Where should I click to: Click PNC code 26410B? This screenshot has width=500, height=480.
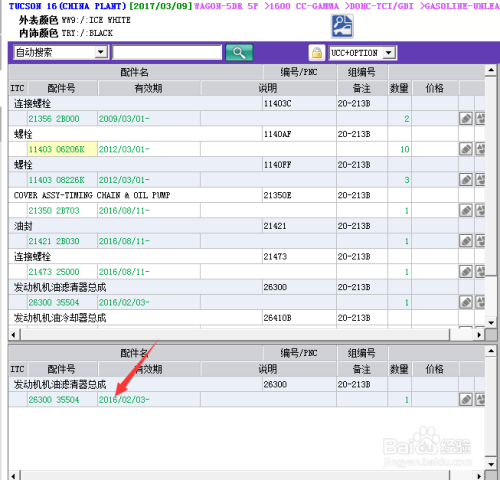[278, 318]
